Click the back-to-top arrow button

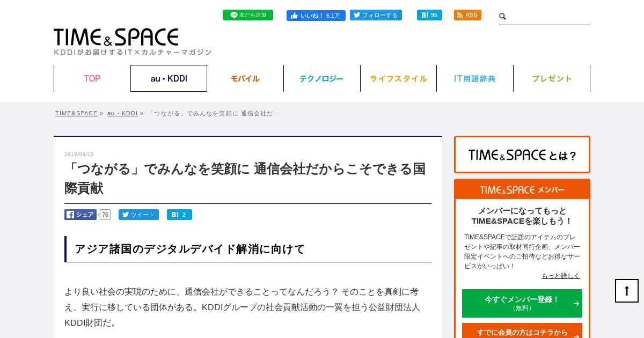coord(627,291)
